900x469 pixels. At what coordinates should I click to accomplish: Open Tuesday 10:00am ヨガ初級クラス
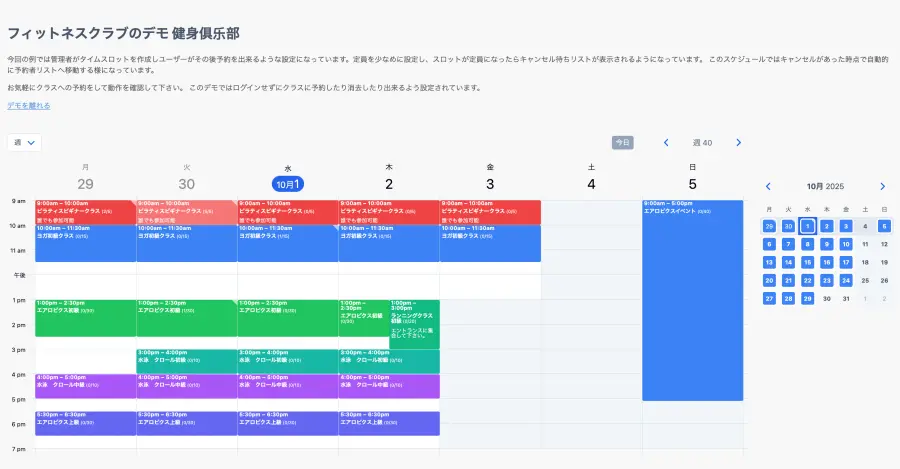(186, 243)
